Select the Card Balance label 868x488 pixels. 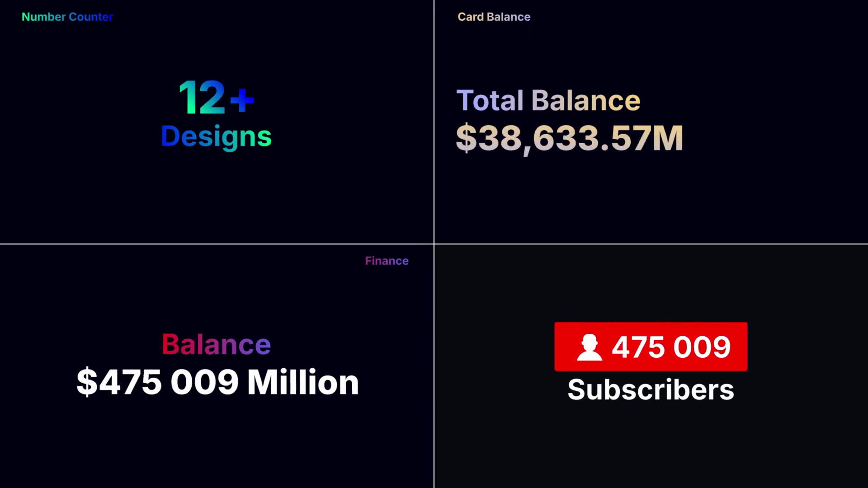[494, 17]
